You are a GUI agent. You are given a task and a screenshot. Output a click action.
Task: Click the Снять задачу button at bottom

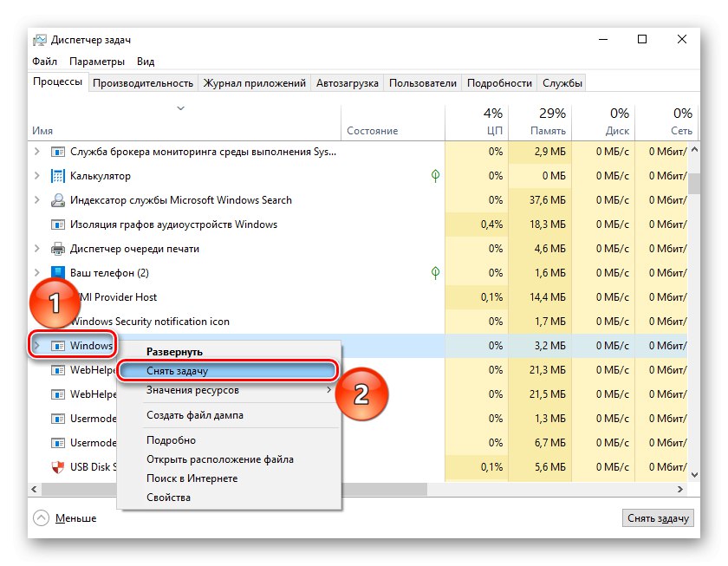point(658,517)
